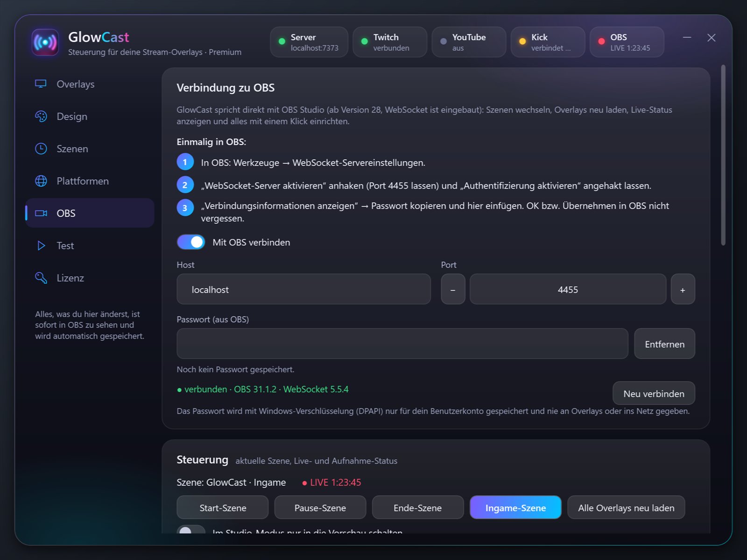The height and width of the screenshot is (560, 747).
Task: Open the Overlays section
Action: click(90, 84)
